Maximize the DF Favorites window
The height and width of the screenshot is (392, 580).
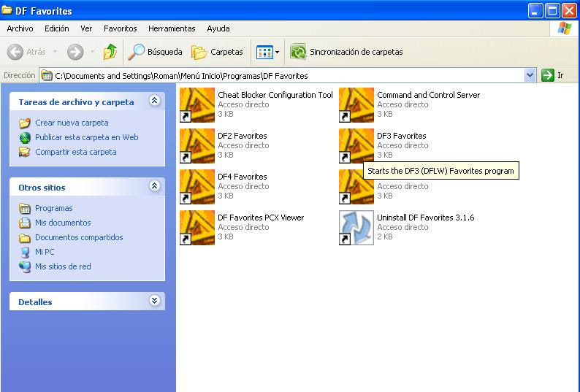click(x=552, y=11)
